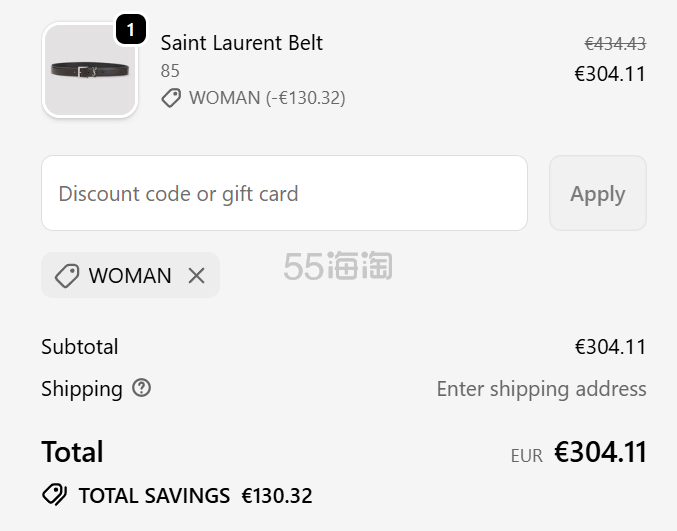Click the quantity badge showing 1

(x=130, y=29)
